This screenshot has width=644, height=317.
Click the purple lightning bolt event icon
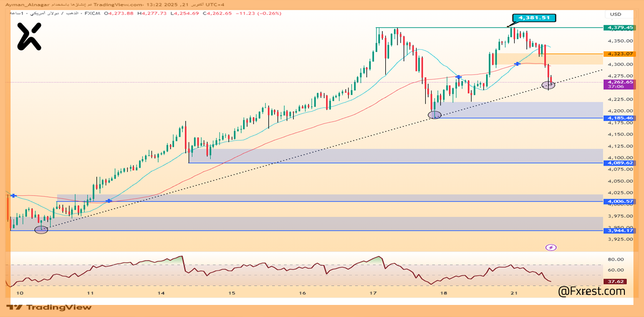[551, 248]
